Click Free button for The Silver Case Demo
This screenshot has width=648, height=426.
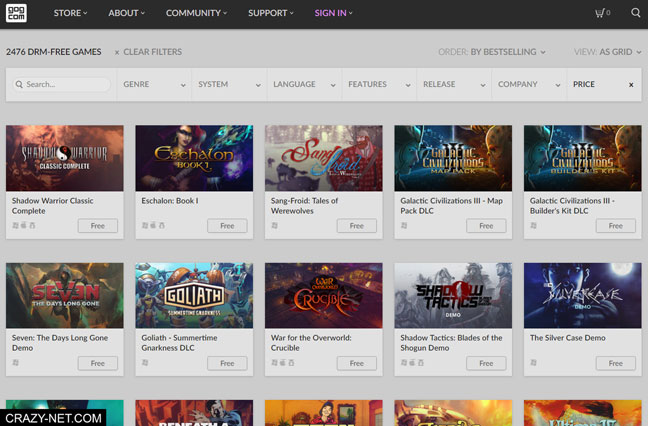click(616, 363)
